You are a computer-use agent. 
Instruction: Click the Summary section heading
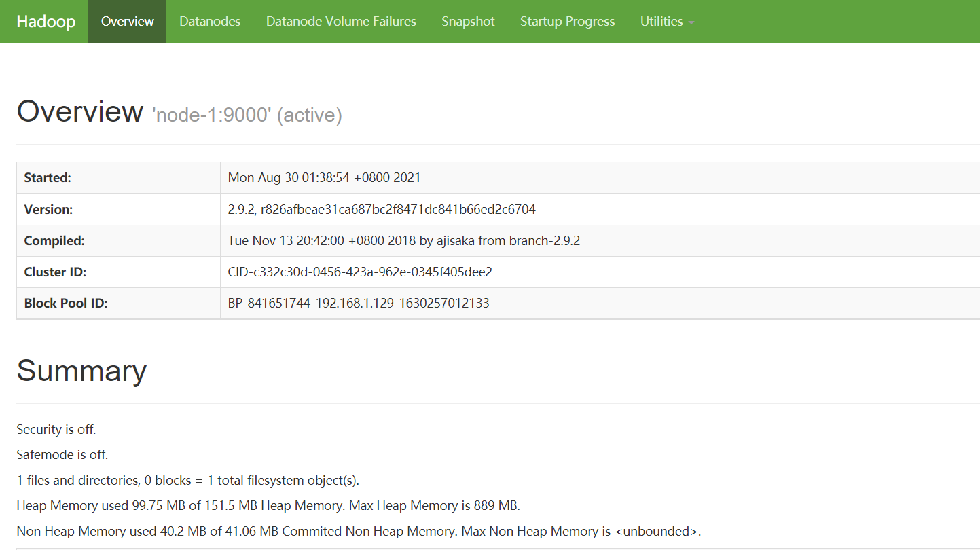point(81,371)
